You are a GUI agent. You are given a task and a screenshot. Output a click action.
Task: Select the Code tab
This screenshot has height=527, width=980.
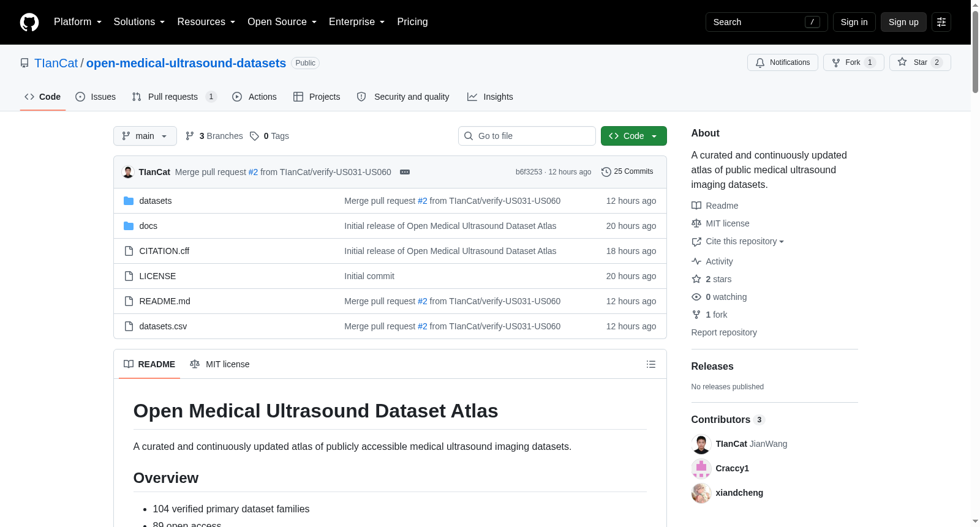tap(43, 97)
